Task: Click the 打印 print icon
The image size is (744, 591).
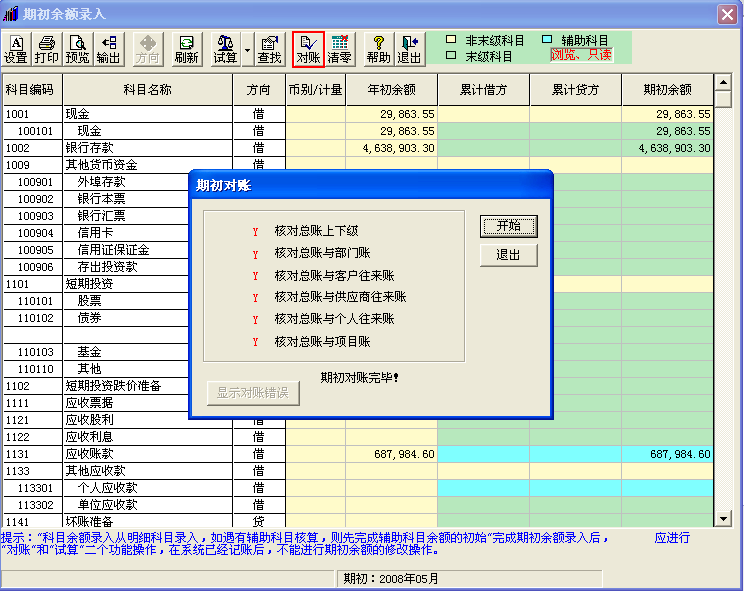Action: (46, 49)
